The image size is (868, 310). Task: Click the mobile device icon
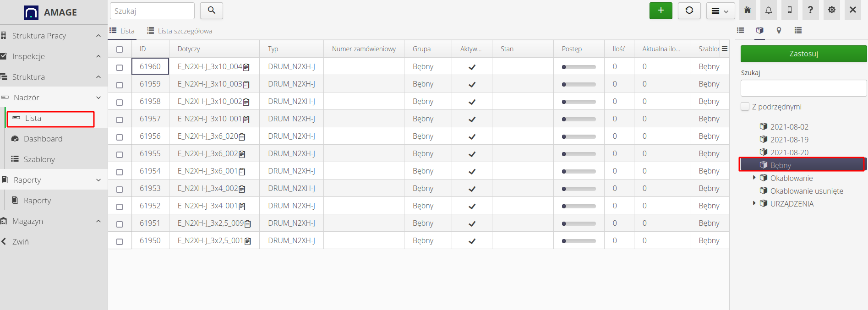click(x=790, y=10)
